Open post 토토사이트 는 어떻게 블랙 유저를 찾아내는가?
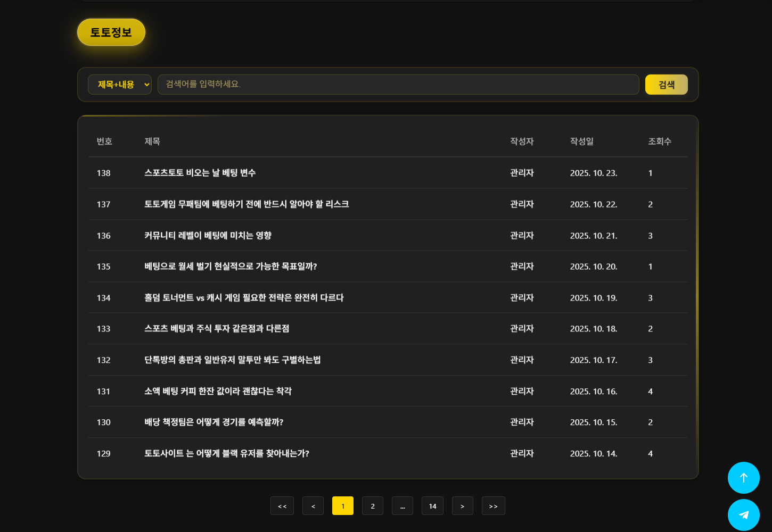 (227, 454)
